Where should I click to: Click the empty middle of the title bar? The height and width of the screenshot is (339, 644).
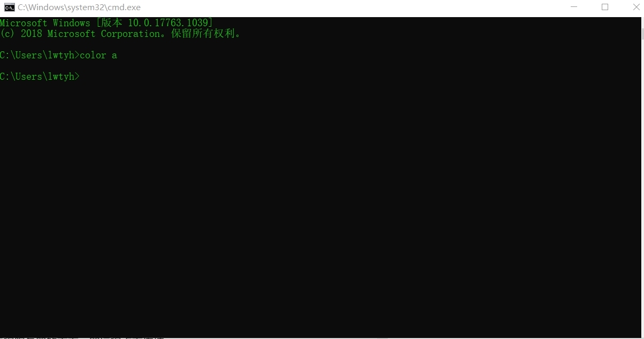click(x=348, y=7)
